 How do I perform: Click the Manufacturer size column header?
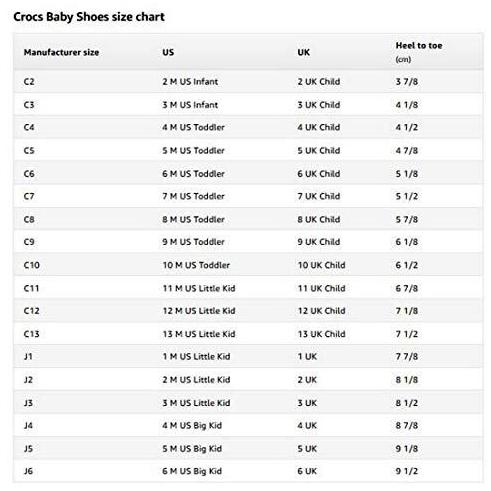coord(61,52)
